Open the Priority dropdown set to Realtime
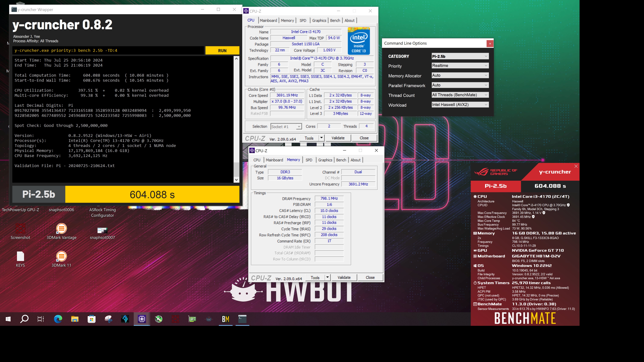The image size is (644, 362). click(x=460, y=65)
